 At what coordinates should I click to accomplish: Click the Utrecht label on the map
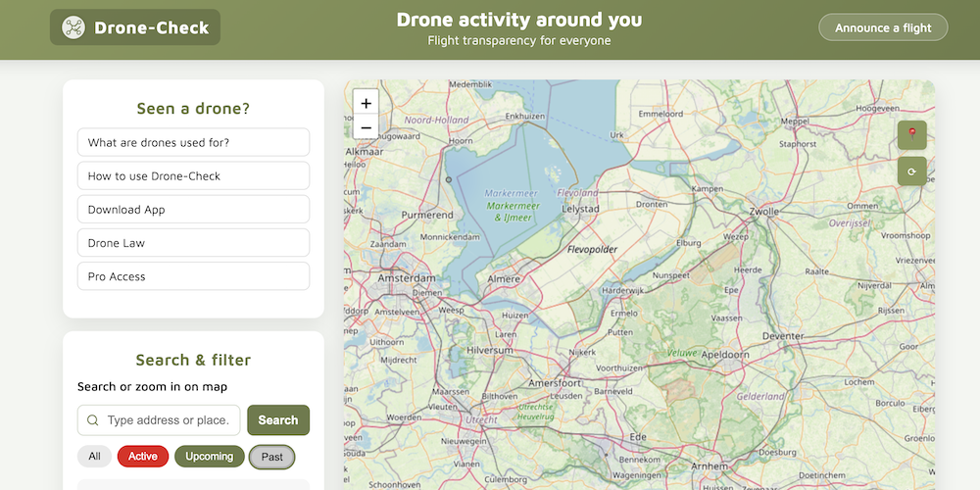[481, 420]
